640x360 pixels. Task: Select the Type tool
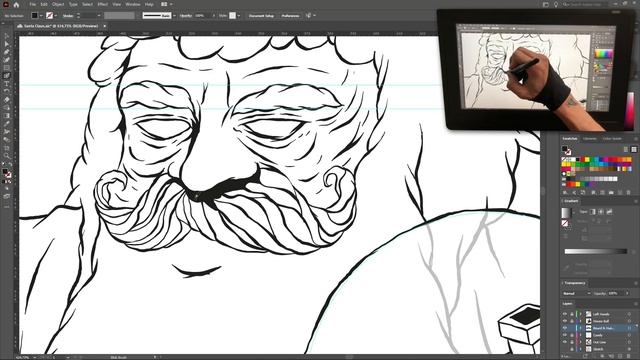coord(7,84)
